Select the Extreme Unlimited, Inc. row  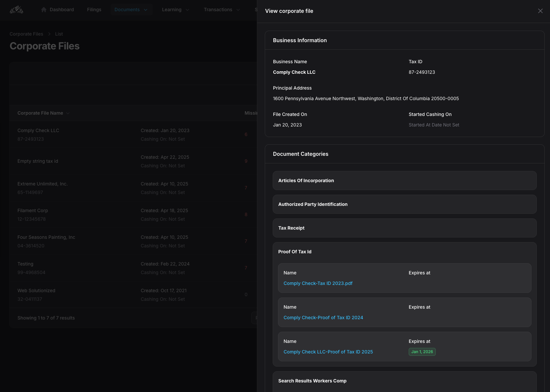[133, 188]
